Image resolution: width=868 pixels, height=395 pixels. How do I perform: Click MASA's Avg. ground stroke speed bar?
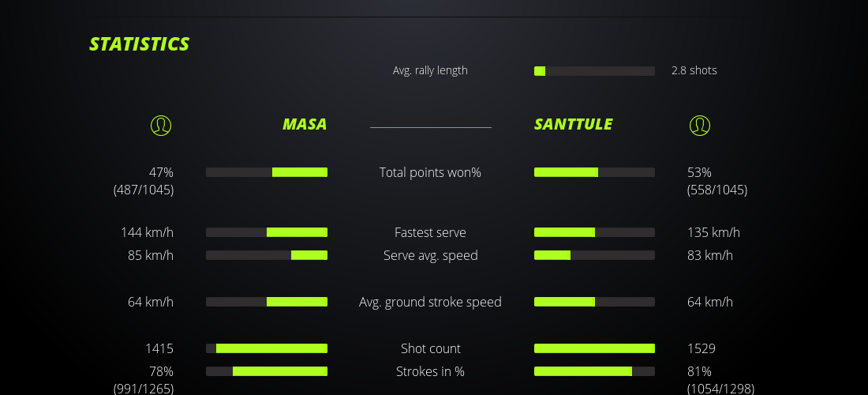click(267, 302)
